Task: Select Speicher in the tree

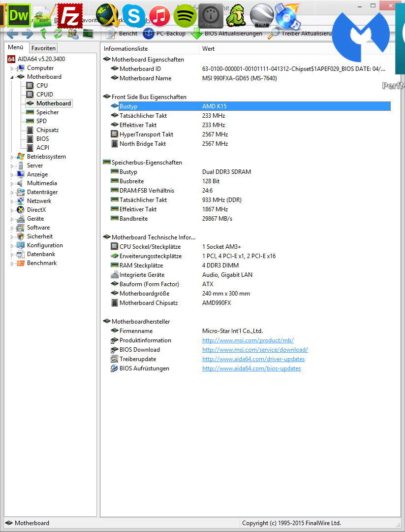Action: click(x=47, y=112)
